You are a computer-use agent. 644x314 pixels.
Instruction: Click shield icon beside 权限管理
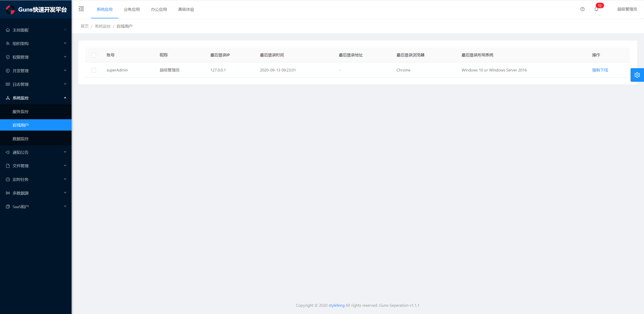[8, 57]
